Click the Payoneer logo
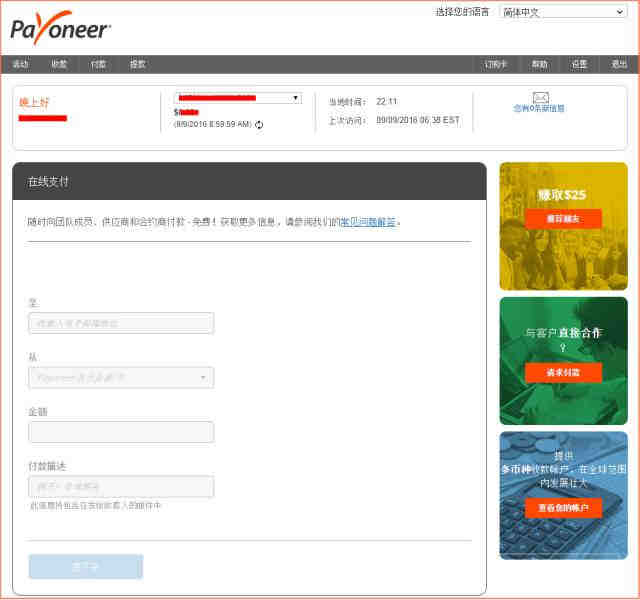The image size is (640, 600). click(60, 28)
